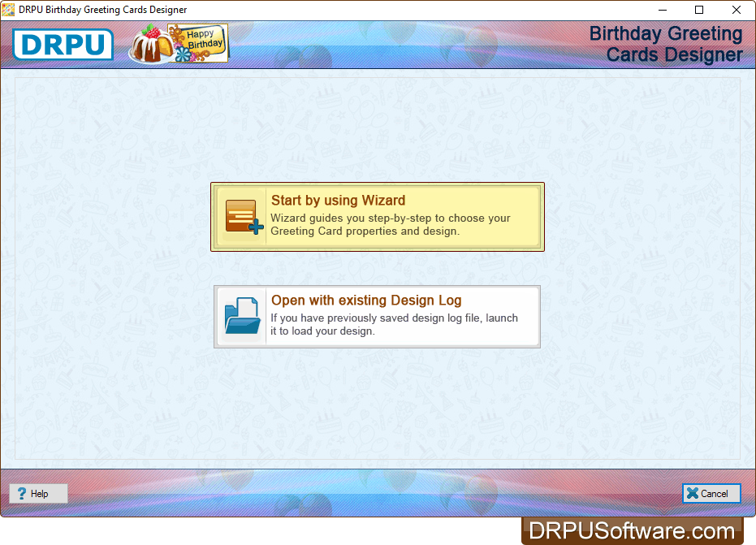The image size is (756, 545).
Task: Minimize the Birthday Greeting Cards Designer window
Action: pos(663,10)
